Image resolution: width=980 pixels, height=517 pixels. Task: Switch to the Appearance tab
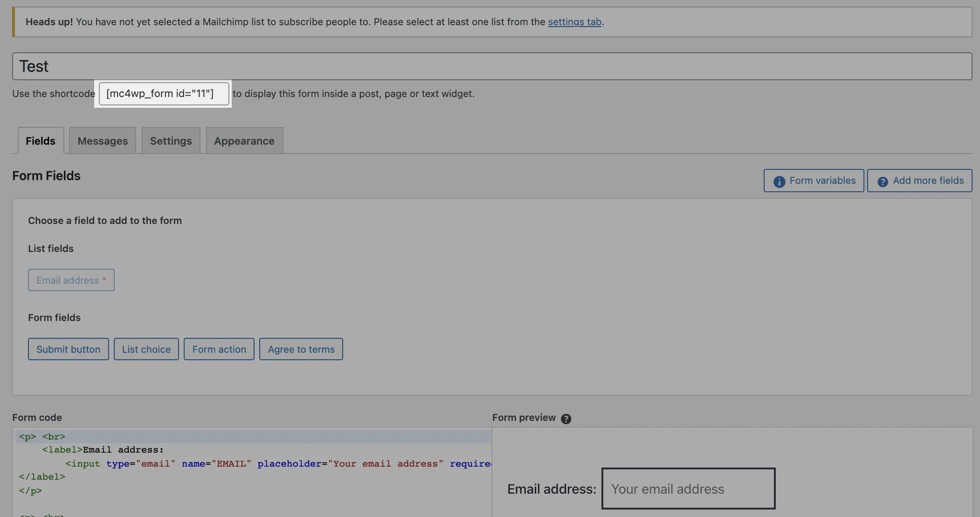coord(244,141)
